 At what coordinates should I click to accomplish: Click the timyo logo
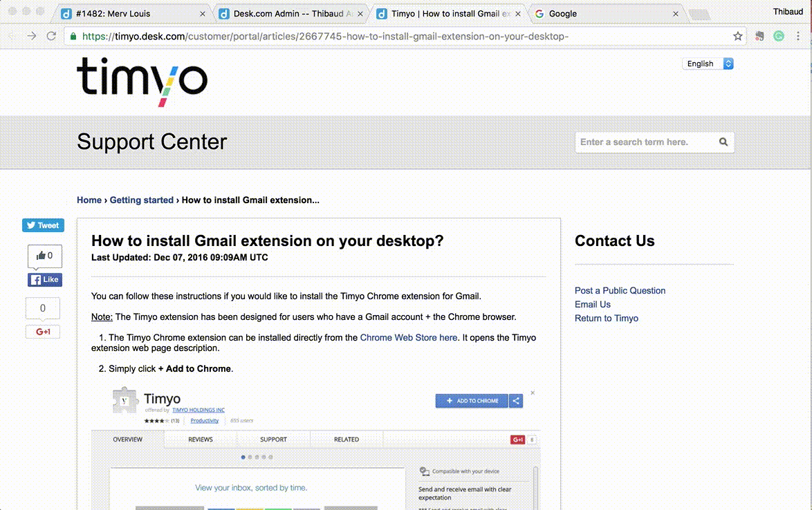[142, 82]
